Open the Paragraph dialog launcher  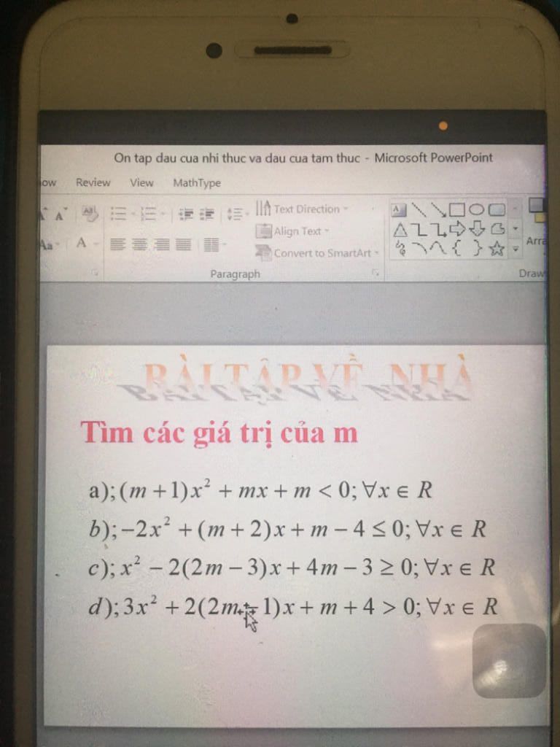click(x=376, y=273)
